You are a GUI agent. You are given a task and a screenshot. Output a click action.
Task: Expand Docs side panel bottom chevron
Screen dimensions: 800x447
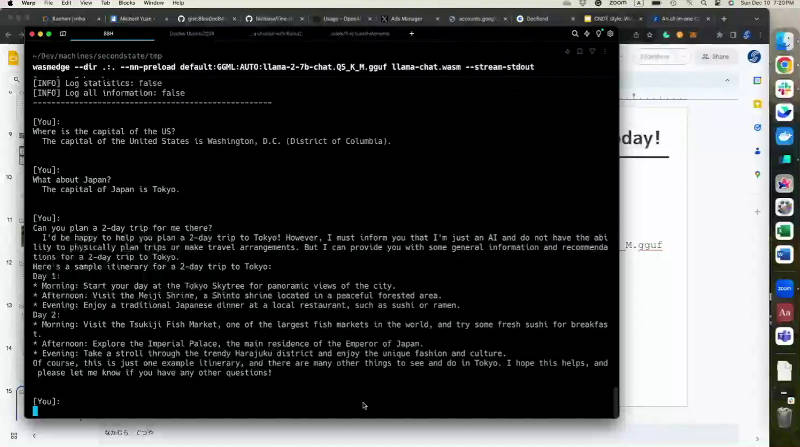(x=758, y=439)
